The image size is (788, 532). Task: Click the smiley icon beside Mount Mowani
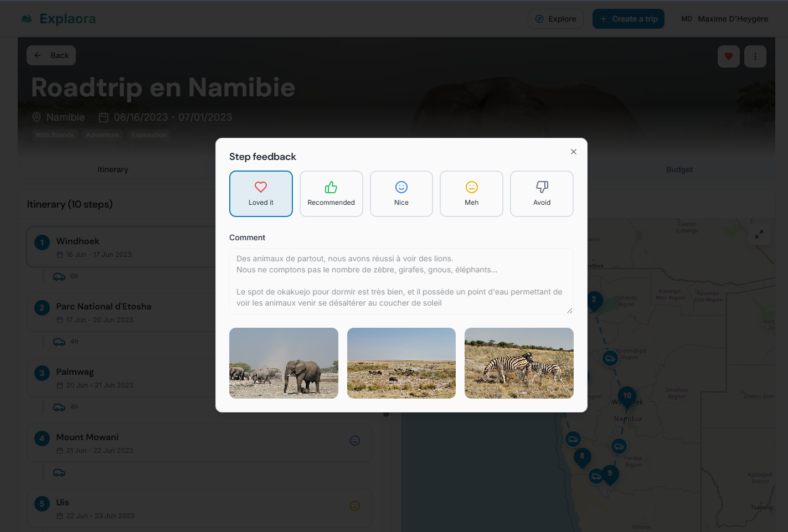pos(354,441)
